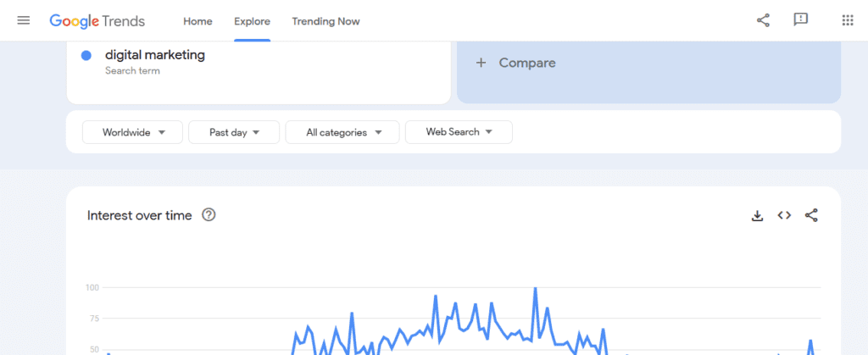Share the interest over time chart
This screenshot has width=868, height=355.
(x=811, y=215)
